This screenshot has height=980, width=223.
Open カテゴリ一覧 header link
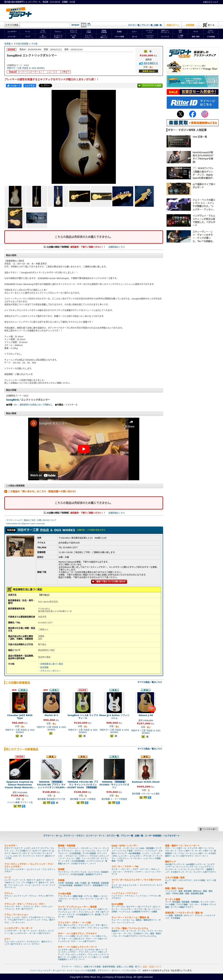point(134,25)
